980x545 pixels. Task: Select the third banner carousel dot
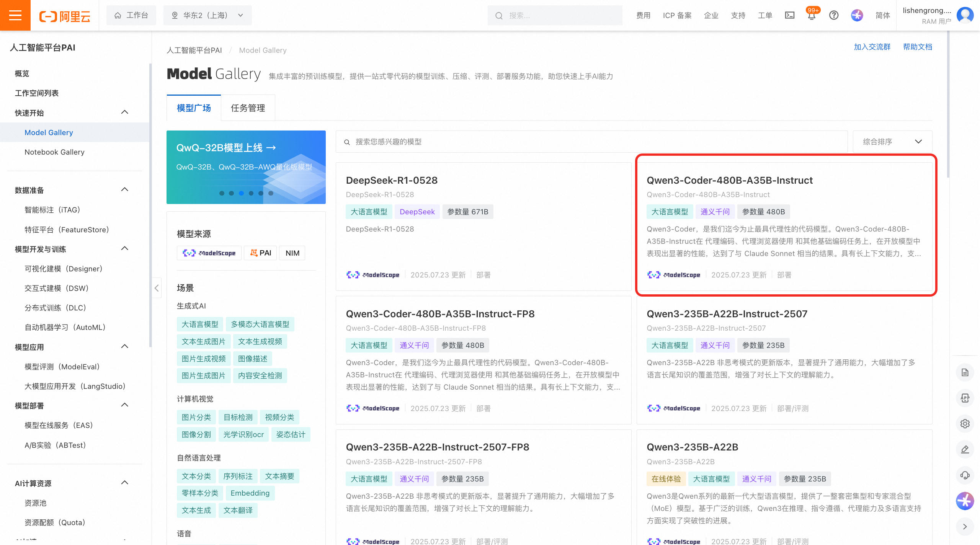[x=241, y=193]
